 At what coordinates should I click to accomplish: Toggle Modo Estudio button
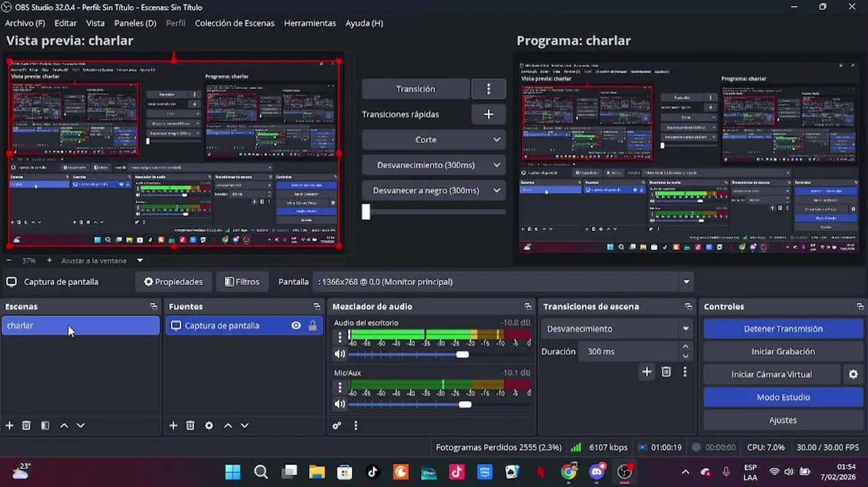(783, 397)
